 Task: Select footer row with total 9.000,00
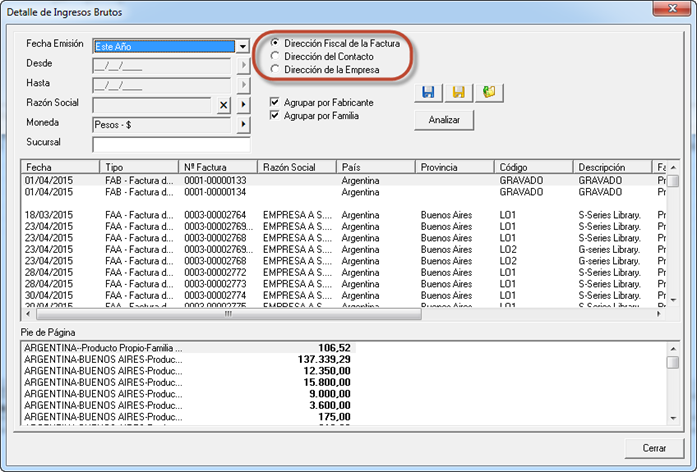coord(188,394)
